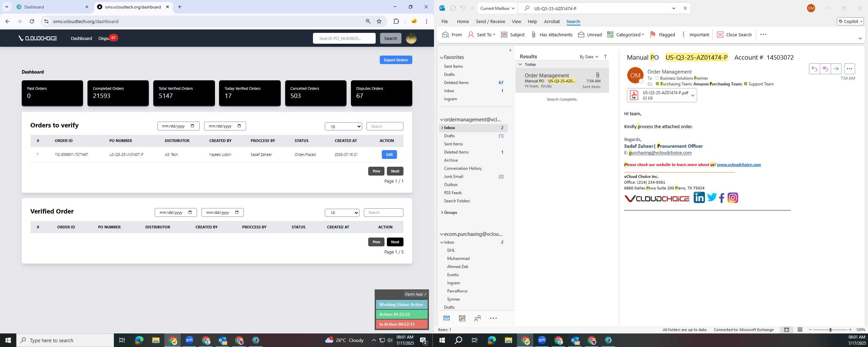Switch to the Home ribbon tab
868x347 pixels.
462,21
